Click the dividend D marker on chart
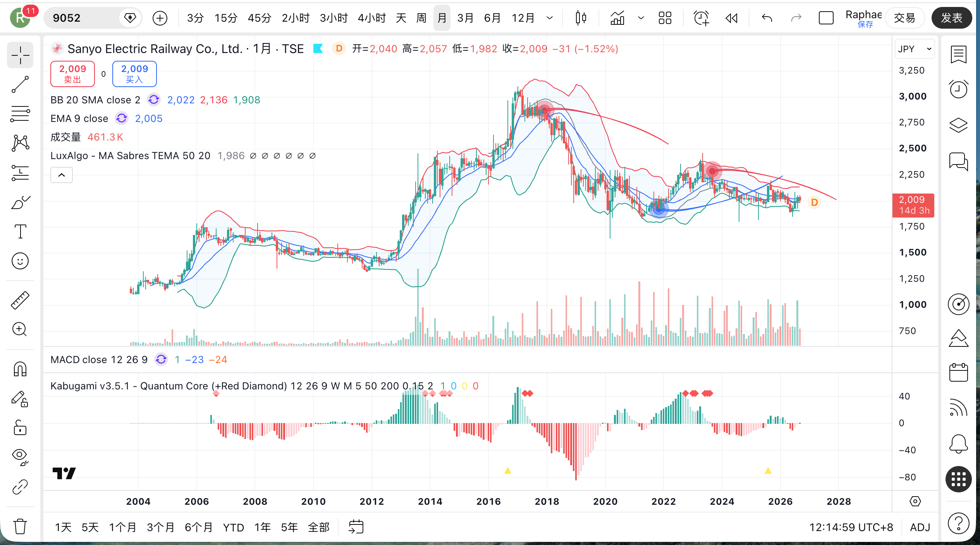The image size is (980, 545). pyautogui.click(x=814, y=202)
